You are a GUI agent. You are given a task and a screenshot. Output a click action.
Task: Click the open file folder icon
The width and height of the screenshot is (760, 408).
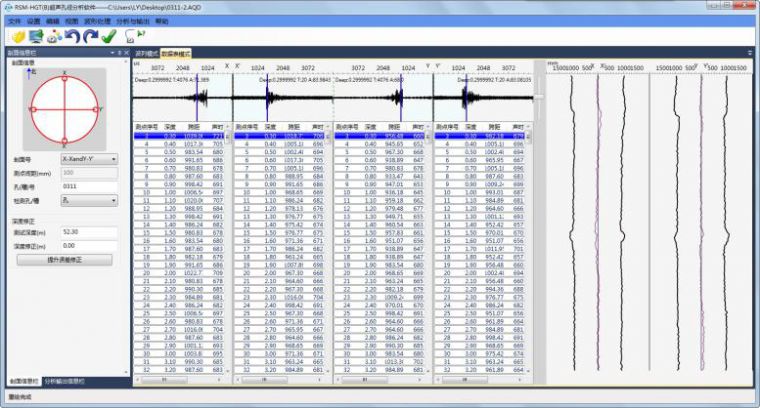(18, 37)
